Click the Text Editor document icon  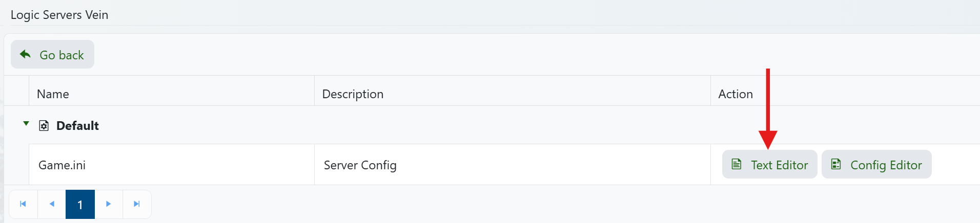737,164
